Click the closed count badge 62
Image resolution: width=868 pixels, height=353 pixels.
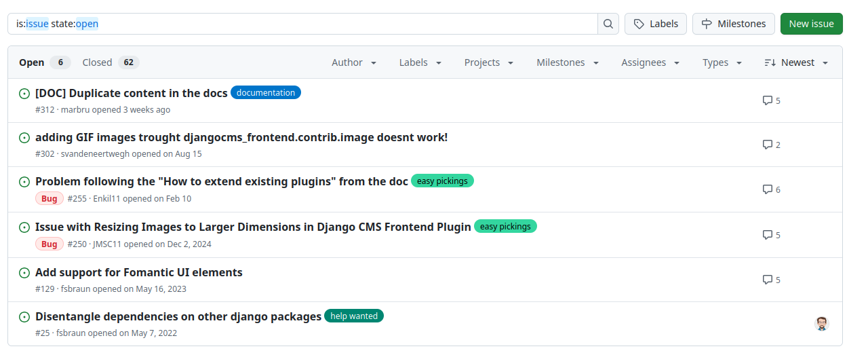click(129, 62)
